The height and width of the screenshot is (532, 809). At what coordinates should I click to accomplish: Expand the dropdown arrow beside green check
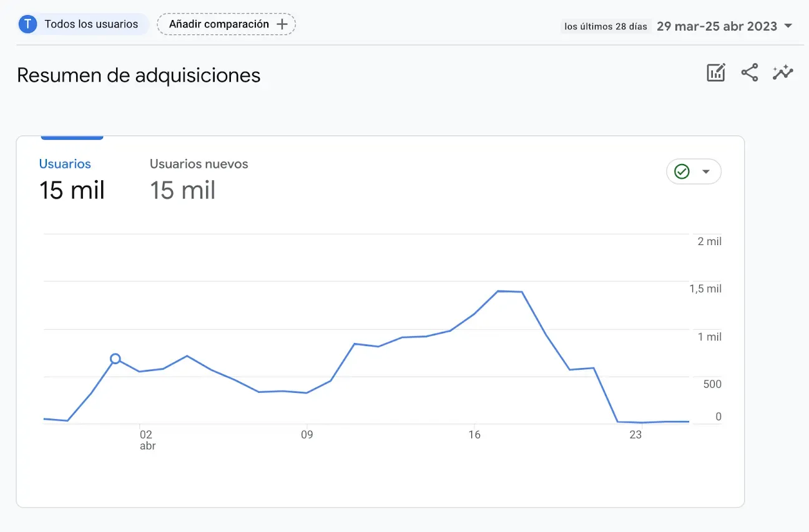click(706, 172)
